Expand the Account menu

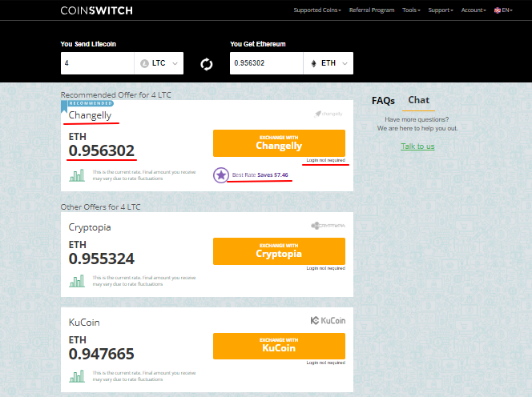click(474, 10)
